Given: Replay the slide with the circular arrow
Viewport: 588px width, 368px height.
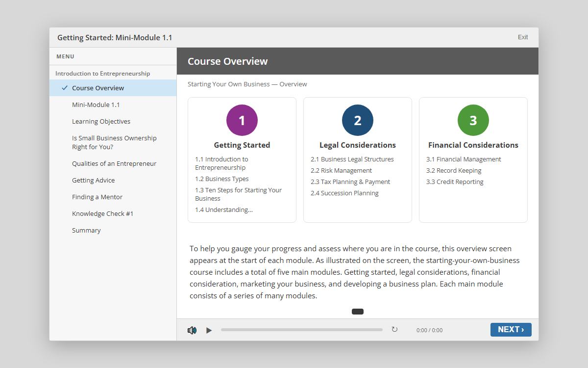Looking at the screenshot, I should [x=394, y=330].
